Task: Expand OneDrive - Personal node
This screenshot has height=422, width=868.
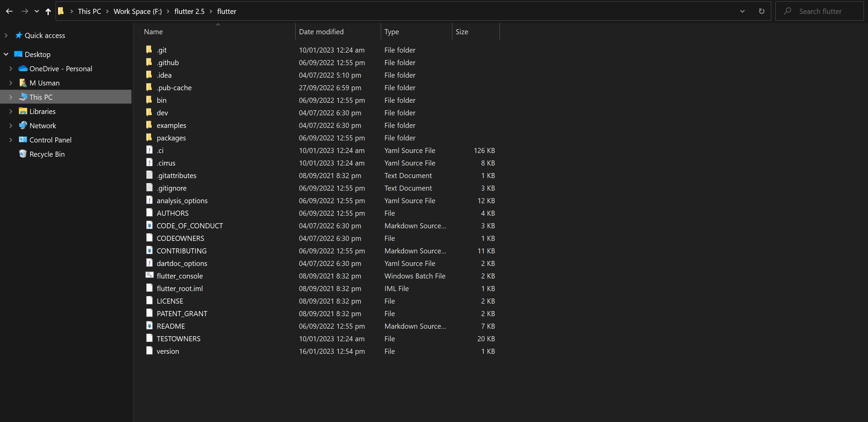Action: (11, 69)
